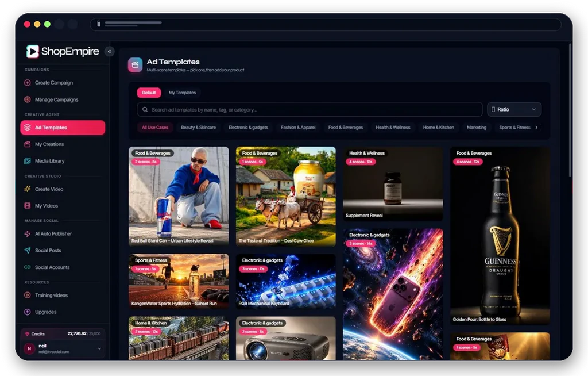Filter by Home & Kitchen category chip
The width and height of the screenshot is (588, 376).
[x=438, y=127]
